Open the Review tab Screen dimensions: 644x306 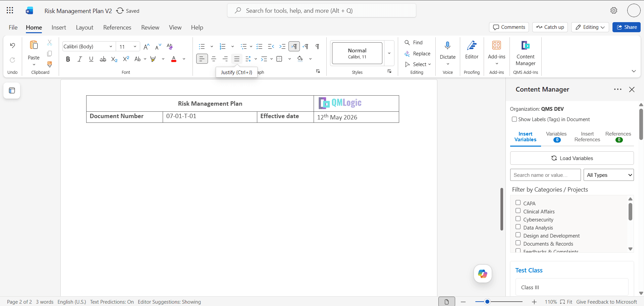(x=150, y=28)
